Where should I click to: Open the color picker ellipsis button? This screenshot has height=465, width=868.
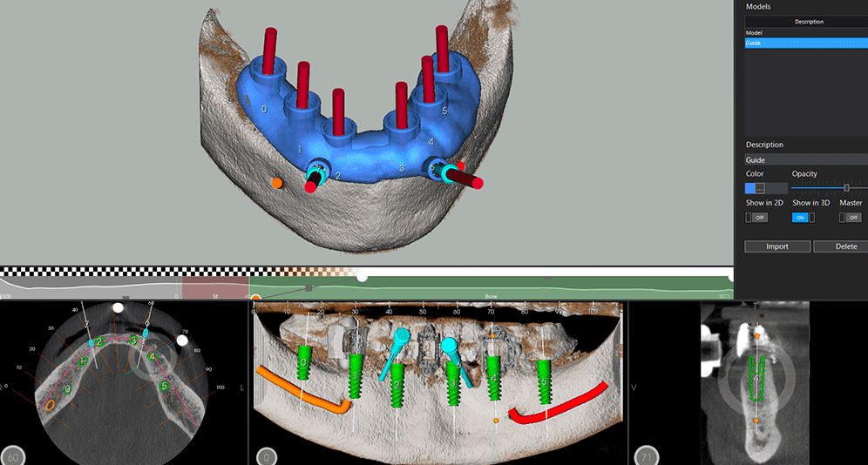[760, 188]
